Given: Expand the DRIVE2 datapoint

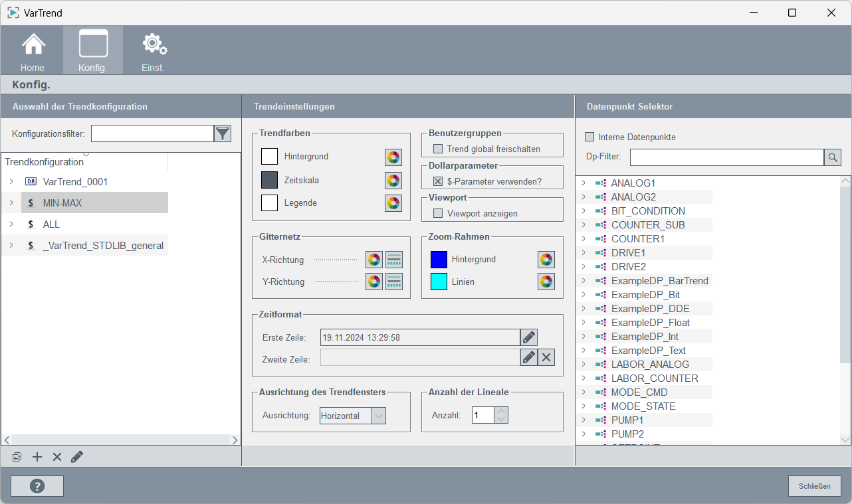Looking at the screenshot, I should [583, 266].
